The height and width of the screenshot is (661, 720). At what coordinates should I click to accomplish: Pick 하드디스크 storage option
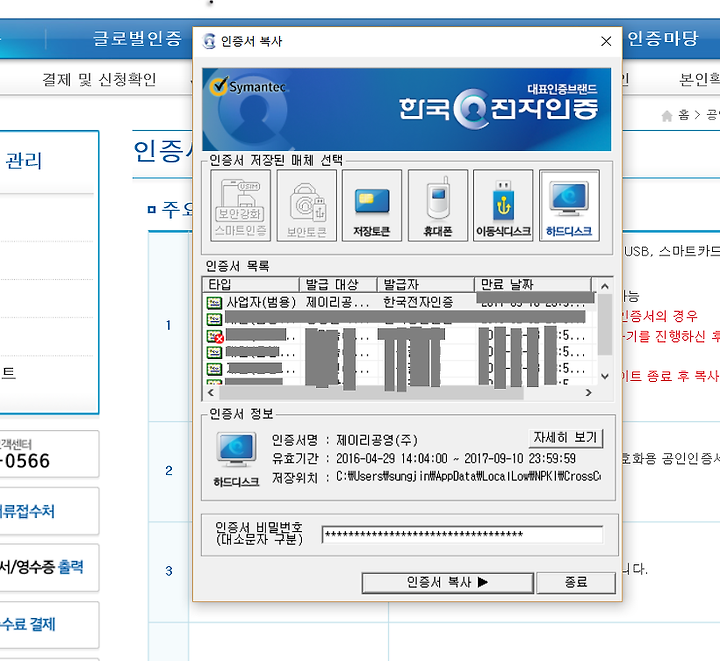coord(569,206)
